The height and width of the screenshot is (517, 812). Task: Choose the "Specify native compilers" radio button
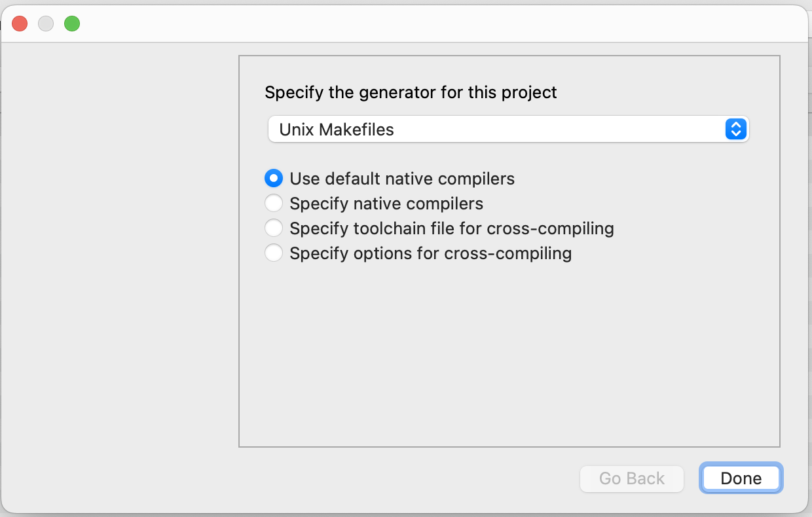coord(274,204)
